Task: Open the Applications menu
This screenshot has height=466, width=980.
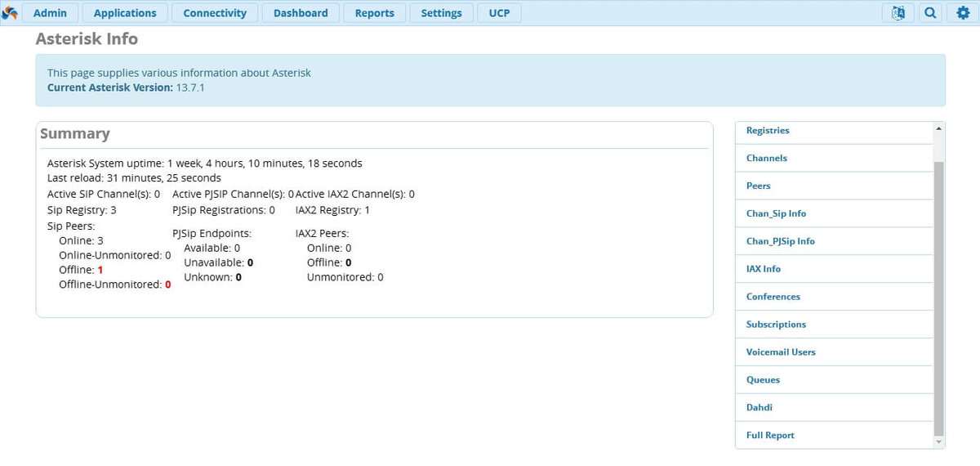Action: pyautogui.click(x=125, y=13)
